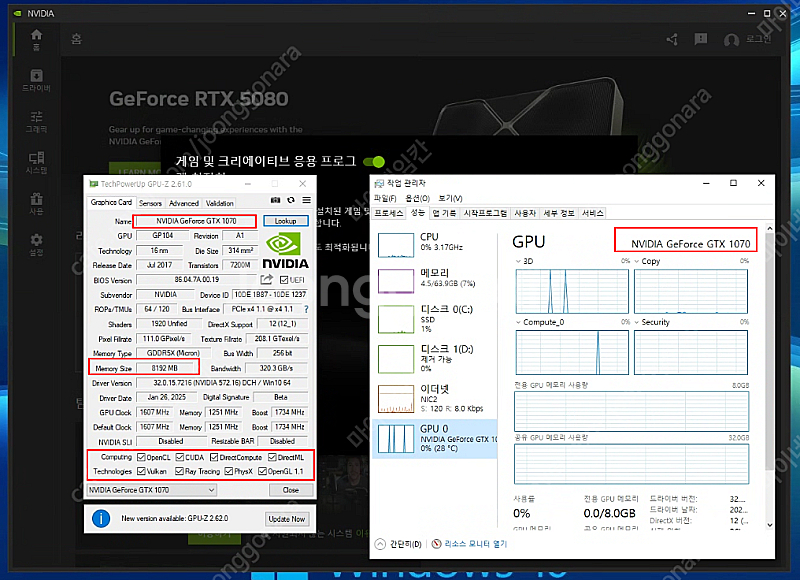The height and width of the screenshot is (580, 800).
Task: Click the info icon in GPU-Z update bar
Action: click(x=101, y=519)
